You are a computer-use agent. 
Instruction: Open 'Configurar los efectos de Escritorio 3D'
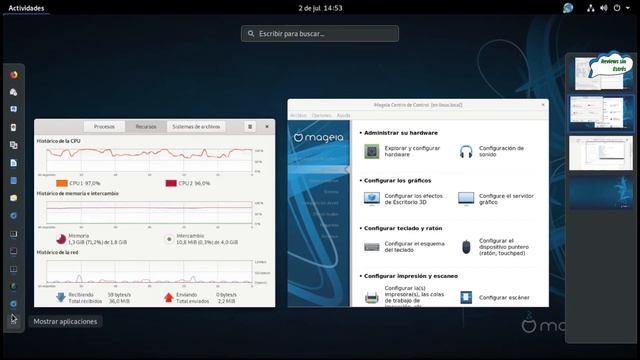(413, 199)
